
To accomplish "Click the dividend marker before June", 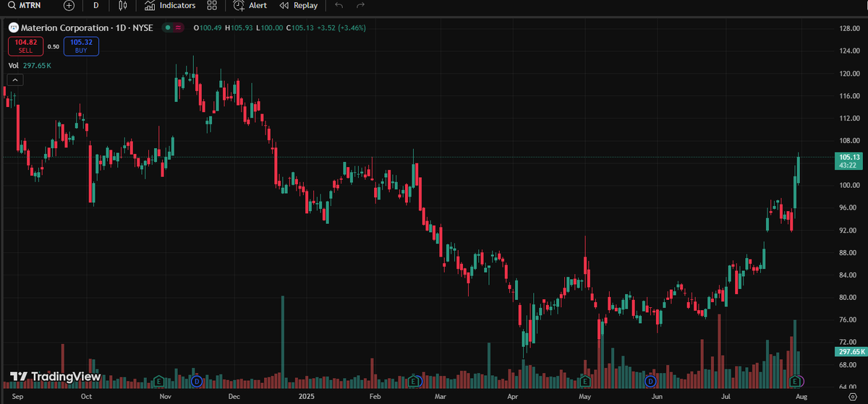I will click(650, 381).
